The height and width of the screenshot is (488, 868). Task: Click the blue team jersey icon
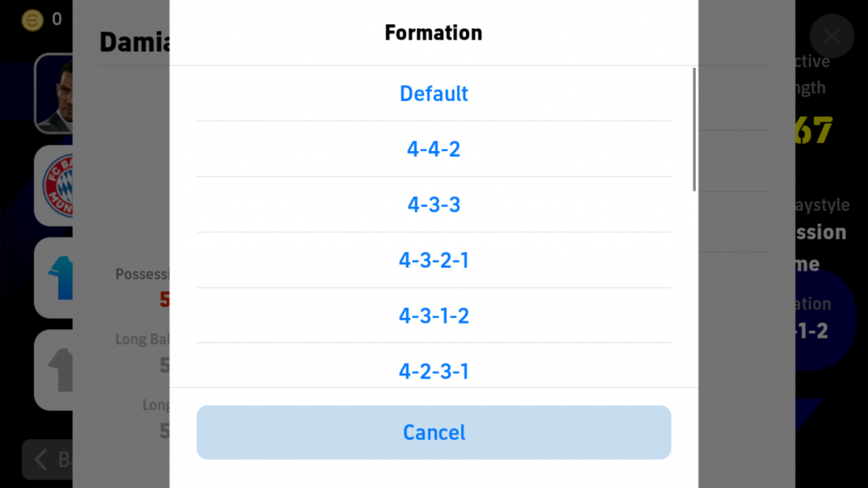point(62,277)
